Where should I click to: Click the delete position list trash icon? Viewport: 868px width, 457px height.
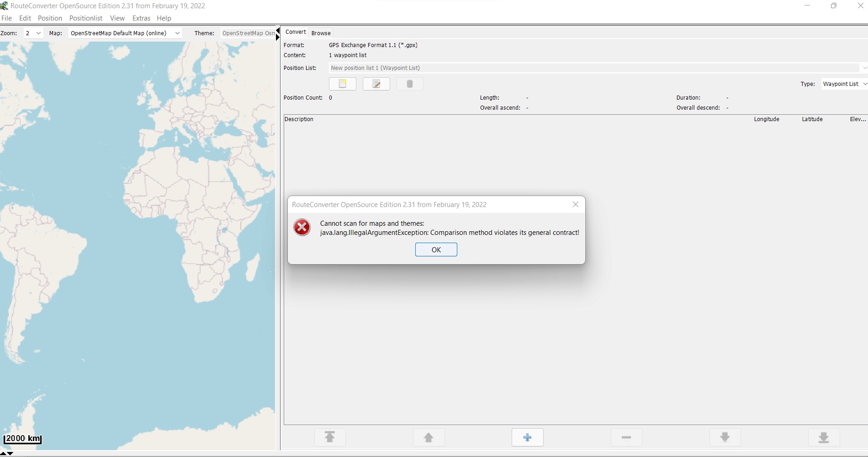click(x=409, y=84)
